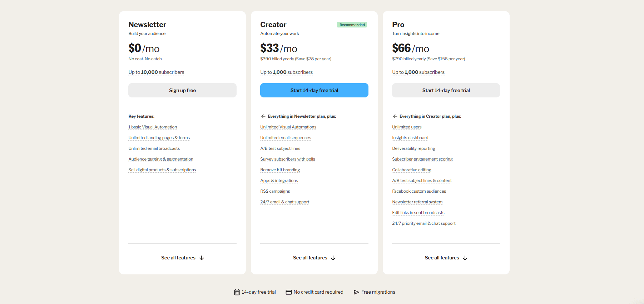Open the Remove Kit branding feature link

tap(280, 170)
